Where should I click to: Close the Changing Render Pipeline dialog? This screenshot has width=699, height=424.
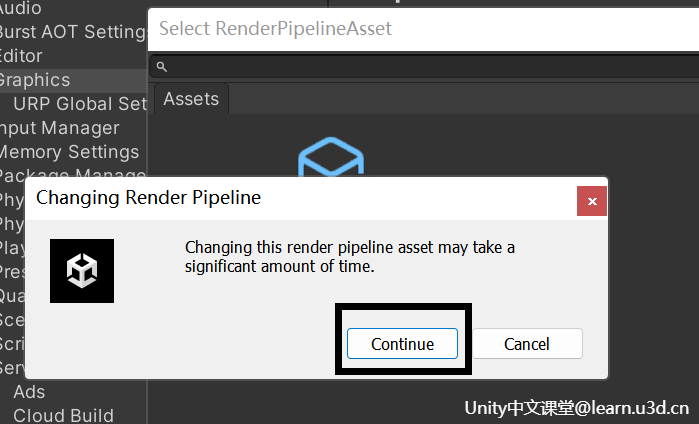[x=592, y=201]
